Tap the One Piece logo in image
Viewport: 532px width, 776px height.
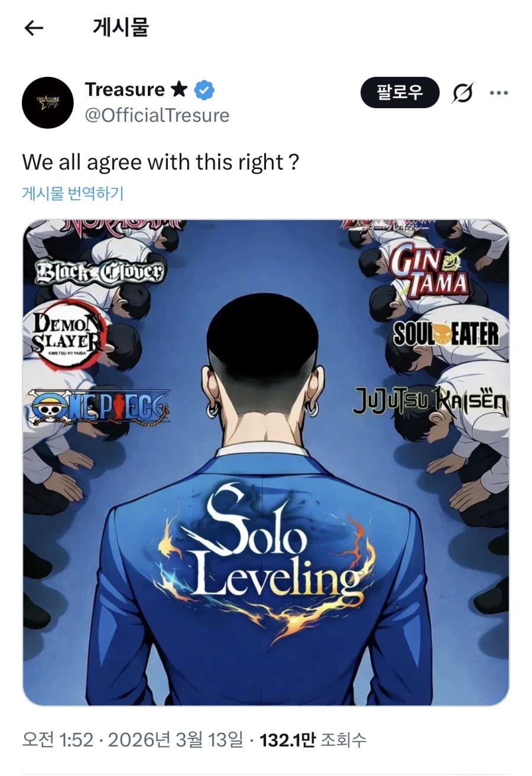(x=100, y=407)
